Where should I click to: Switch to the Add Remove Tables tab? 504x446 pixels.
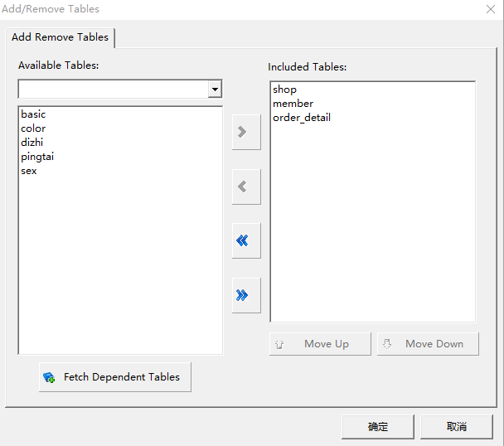60,37
